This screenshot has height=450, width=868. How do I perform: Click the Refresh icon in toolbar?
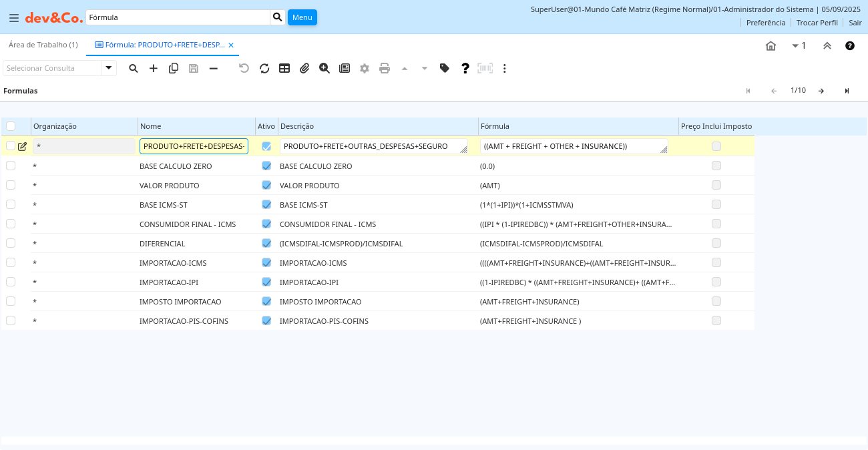point(264,68)
